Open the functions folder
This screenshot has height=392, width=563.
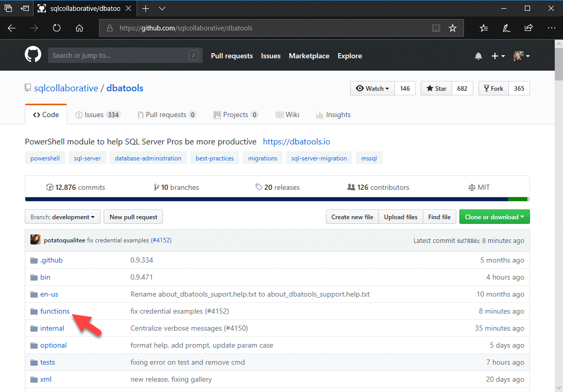tap(55, 311)
